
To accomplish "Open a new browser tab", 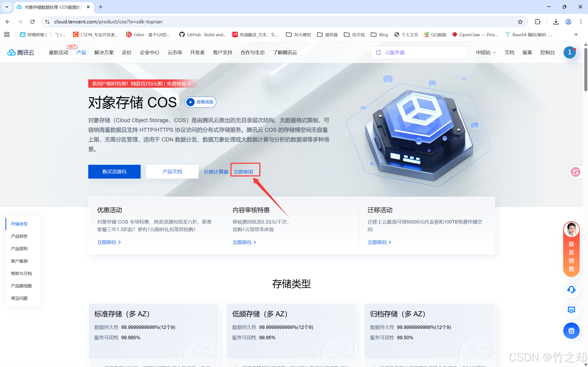I will coord(101,7).
